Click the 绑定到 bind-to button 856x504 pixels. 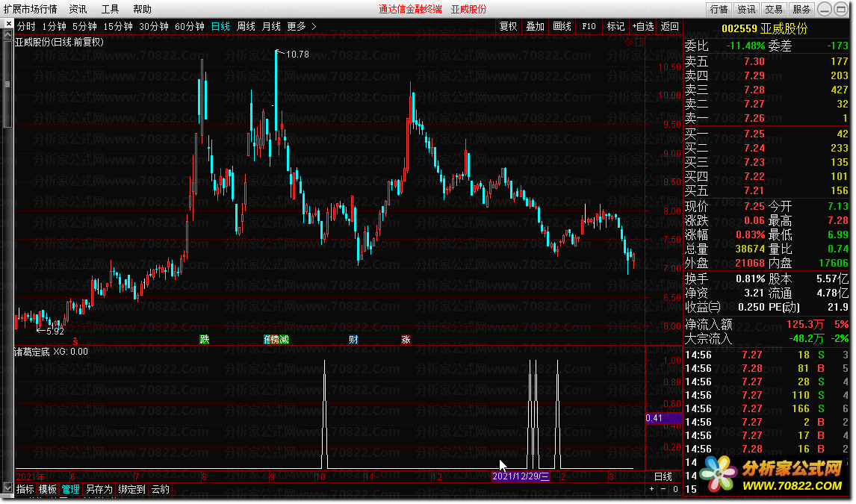[131, 489]
